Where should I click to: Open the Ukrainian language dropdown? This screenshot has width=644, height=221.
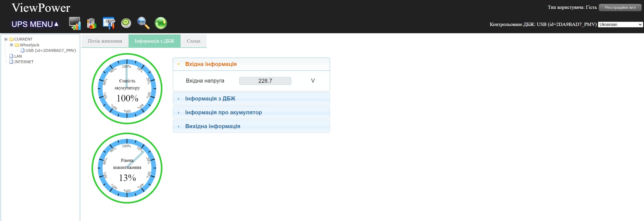[x=620, y=24]
